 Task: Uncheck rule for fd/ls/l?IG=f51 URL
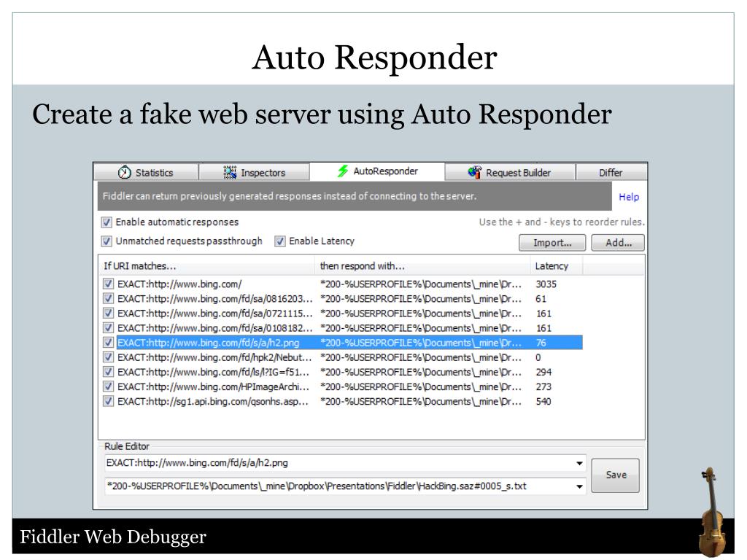(x=108, y=373)
